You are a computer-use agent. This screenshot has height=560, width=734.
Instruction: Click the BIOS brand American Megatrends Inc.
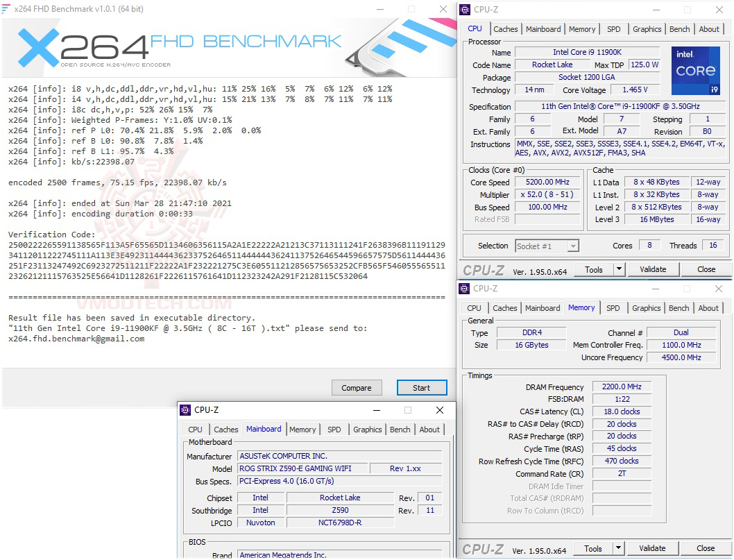(340, 554)
